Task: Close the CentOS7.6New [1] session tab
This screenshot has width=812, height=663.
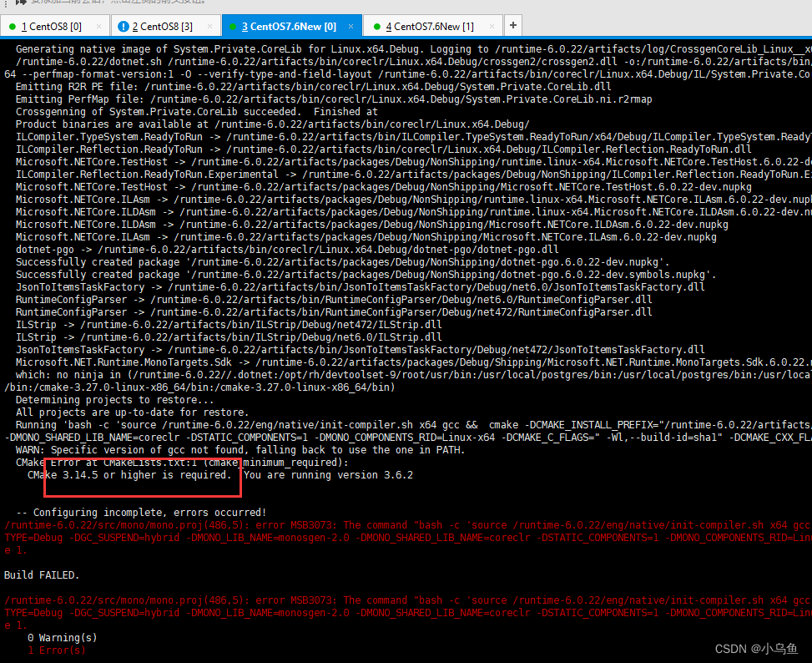Action: click(491, 26)
